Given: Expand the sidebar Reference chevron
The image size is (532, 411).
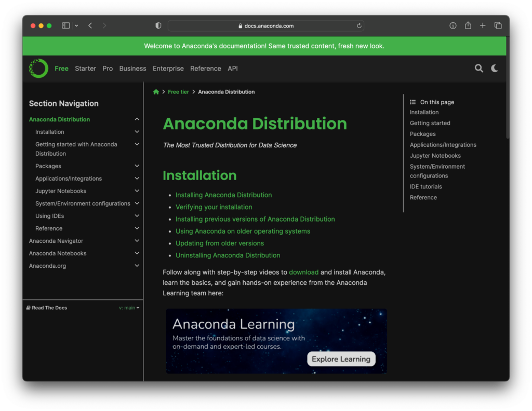Looking at the screenshot, I should [x=137, y=228].
